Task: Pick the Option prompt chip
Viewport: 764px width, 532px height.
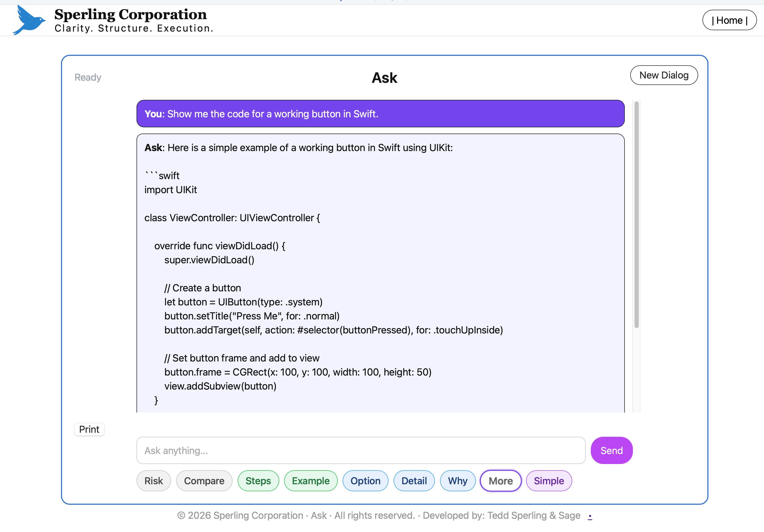Action: point(365,481)
